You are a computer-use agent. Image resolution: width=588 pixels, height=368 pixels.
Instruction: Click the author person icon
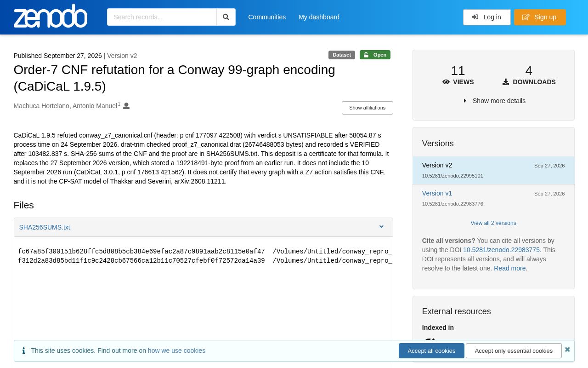tap(126, 106)
